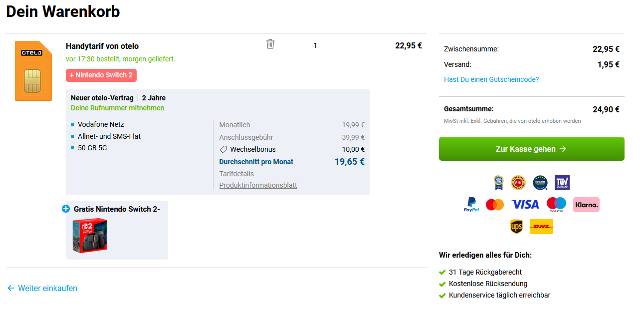Open the Tarifdetails link
The width and height of the screenshot is (644, 321).
[x=236, y=174]
